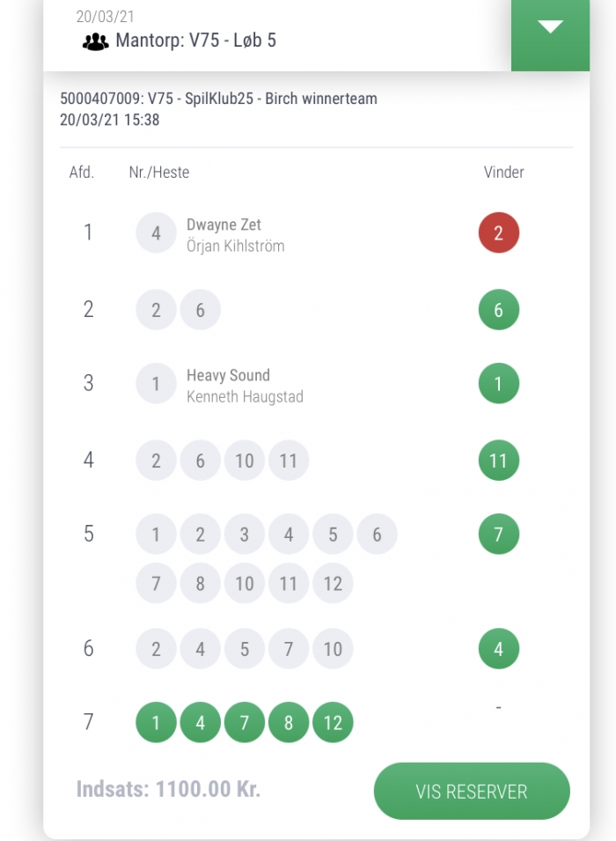
Task: Click the Nr./Heste column header
Action: pos(158,172)
